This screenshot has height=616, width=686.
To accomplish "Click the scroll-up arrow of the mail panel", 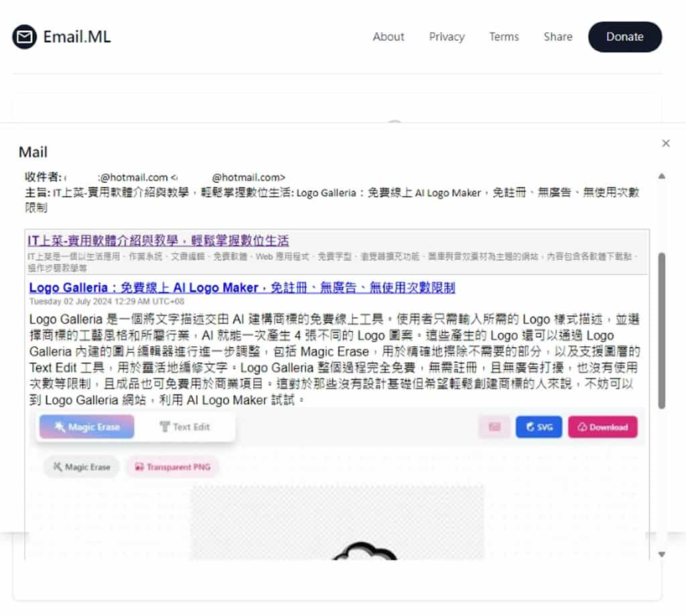I will (x=661, y=177).
